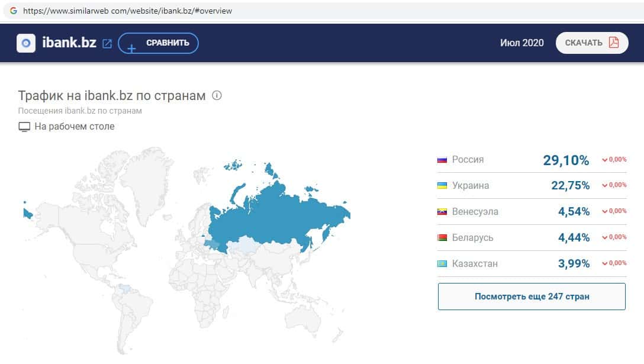Click the Venezuela flag icon

tap(442, 211)
